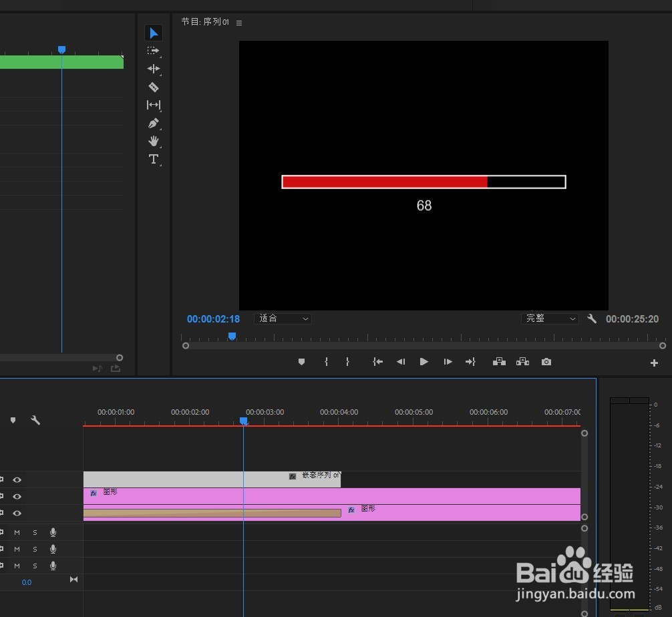Click the Mark Out button

347,362
